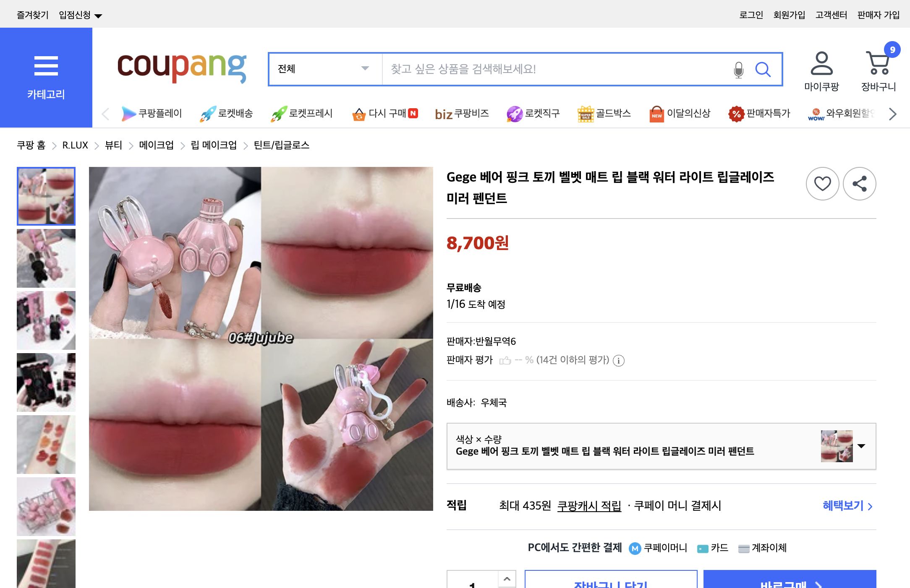Open 로켓프레시 fresh delivery section
Screen dimensions: 910x588
pyautogui.click(x=280, y=113)
